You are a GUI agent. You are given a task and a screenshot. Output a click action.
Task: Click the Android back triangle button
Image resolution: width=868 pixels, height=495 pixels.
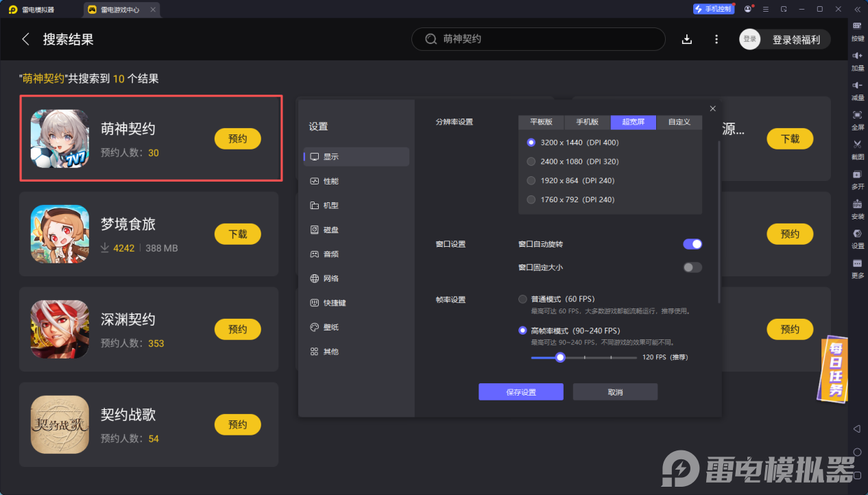coord(857,428)
